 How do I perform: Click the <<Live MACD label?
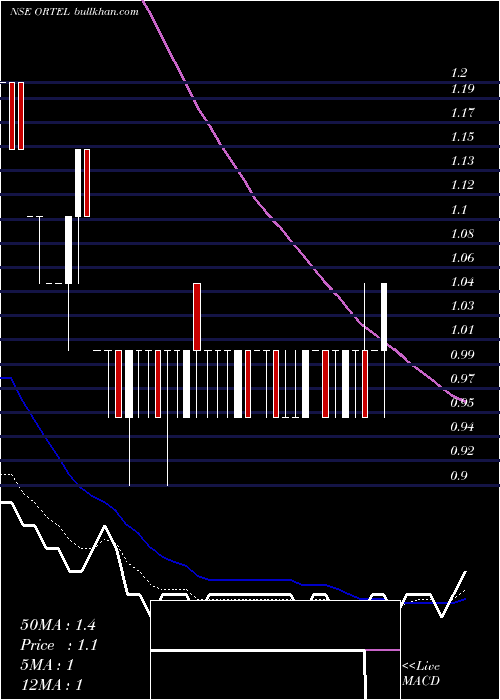click(x=421, y=674)
